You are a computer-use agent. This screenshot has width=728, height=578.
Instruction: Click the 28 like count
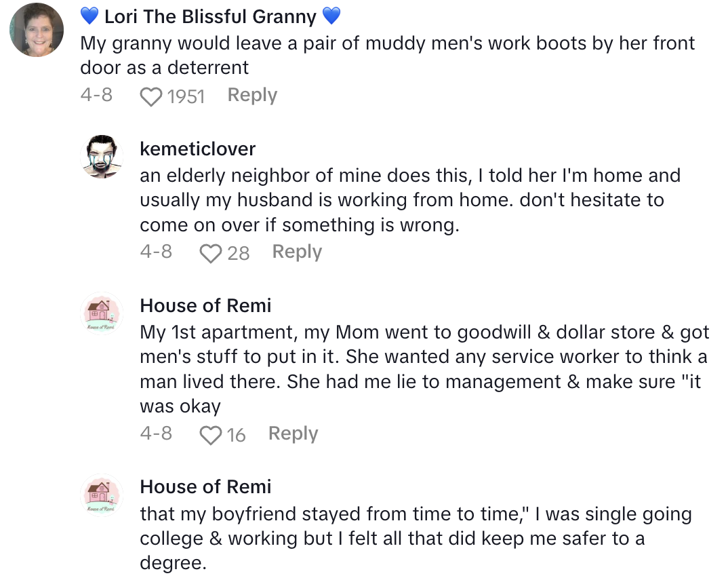pos(238,254)
